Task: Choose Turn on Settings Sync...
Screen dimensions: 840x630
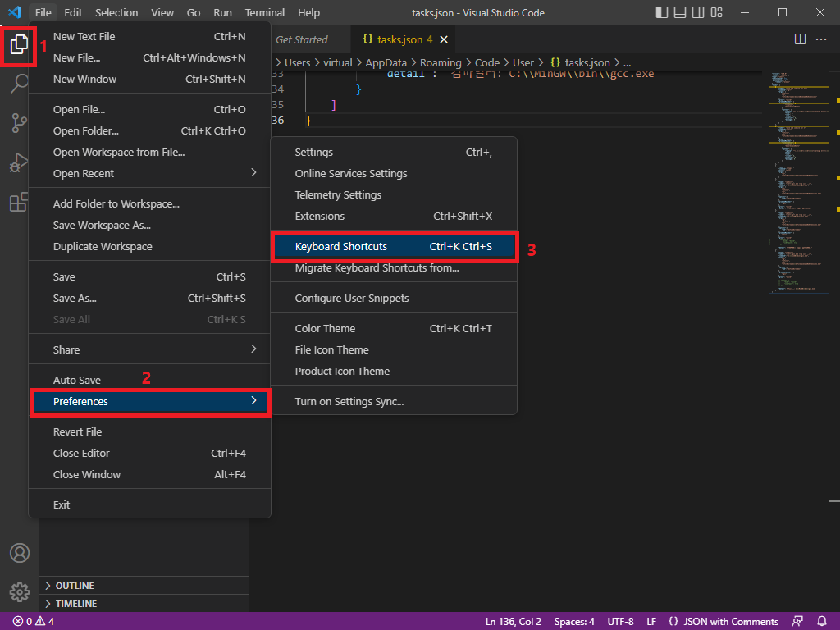Action: tap(394, 402)
